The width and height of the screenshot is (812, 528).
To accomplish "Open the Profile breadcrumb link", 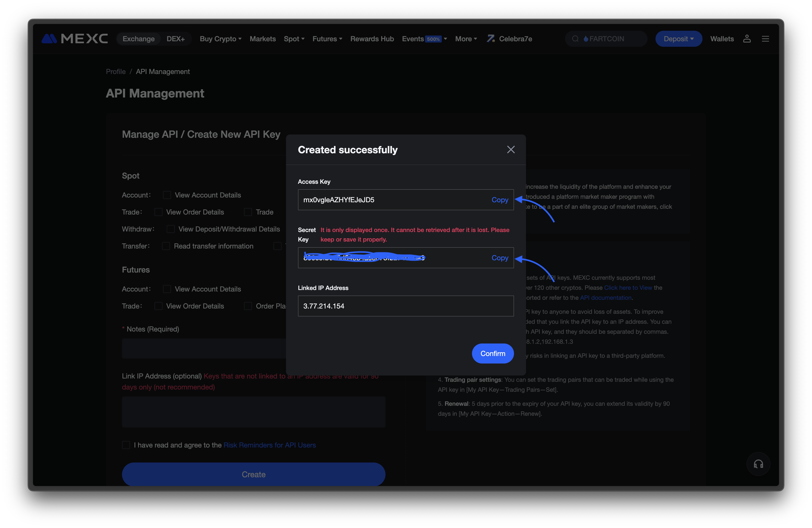I will coord(116,72).
